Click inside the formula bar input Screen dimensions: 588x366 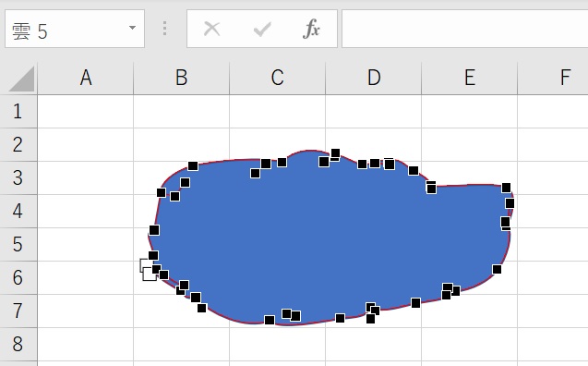point(465,29)
